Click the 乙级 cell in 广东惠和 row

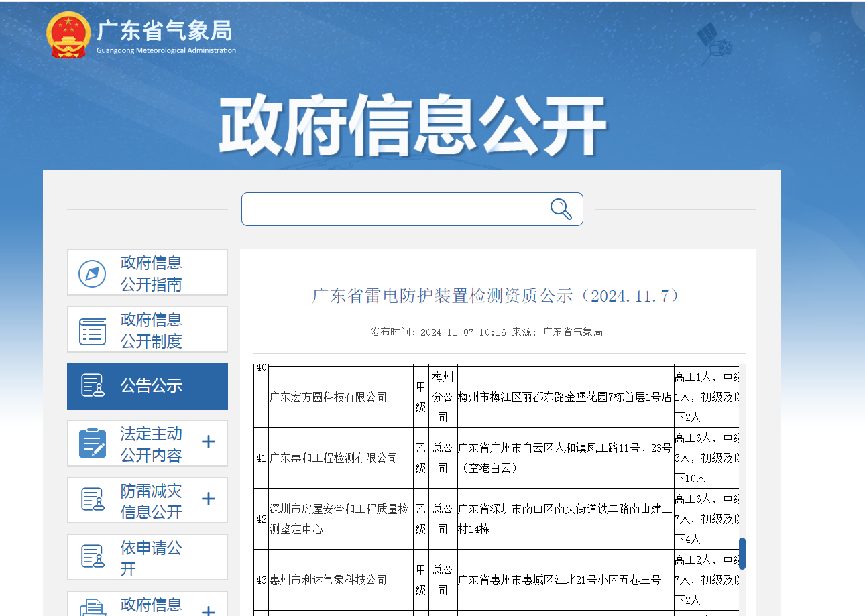coord(421,458)
